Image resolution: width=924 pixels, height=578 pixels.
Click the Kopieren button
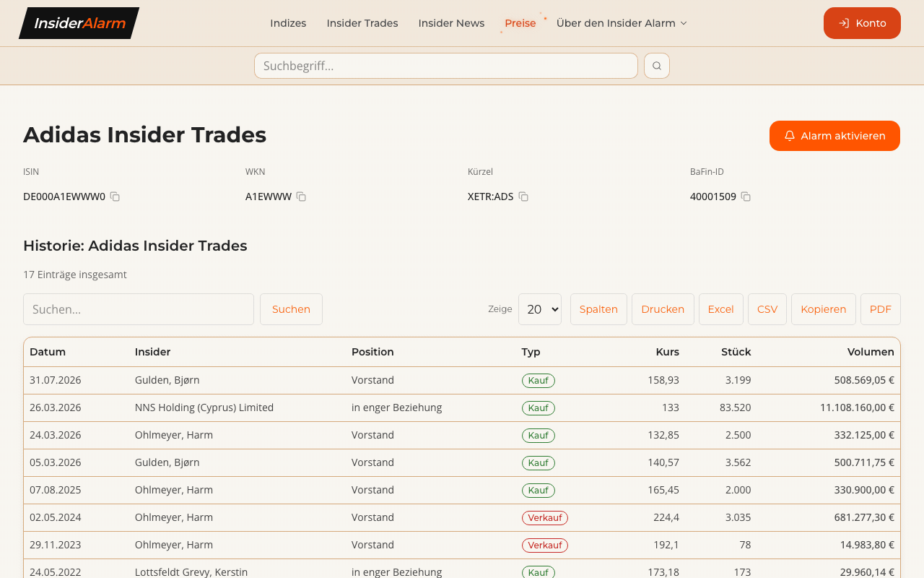[x=824, y=309]
